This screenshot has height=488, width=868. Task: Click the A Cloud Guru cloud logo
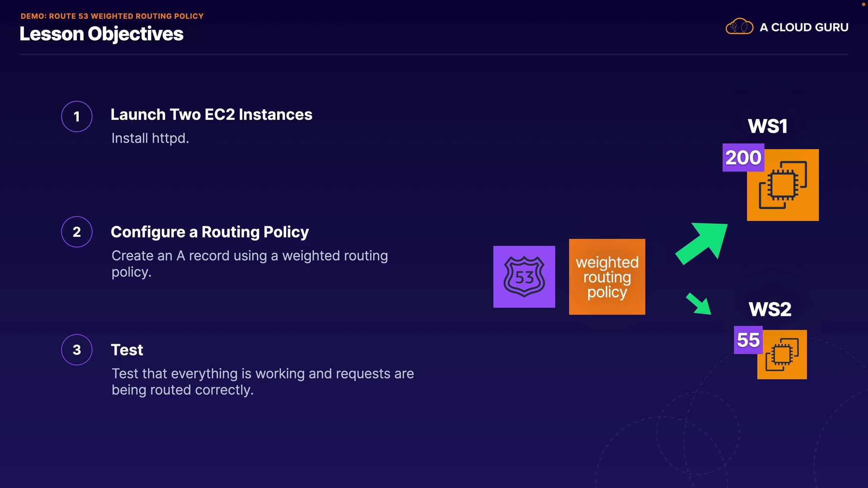739,27
